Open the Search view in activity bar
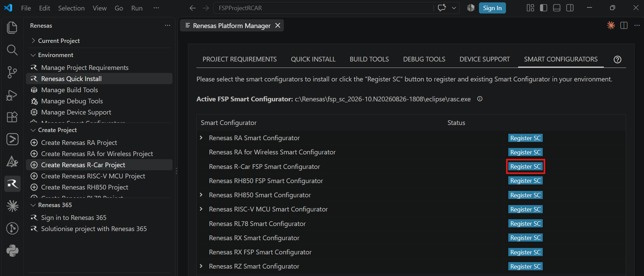Image resolution: width=644 pixels, height=276 pixels. coord(12,50)
